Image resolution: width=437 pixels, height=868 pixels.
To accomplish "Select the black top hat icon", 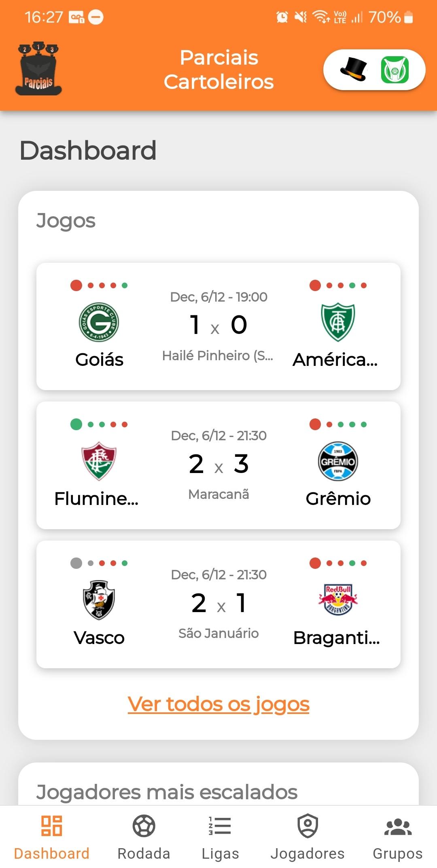I will (354, 69).
